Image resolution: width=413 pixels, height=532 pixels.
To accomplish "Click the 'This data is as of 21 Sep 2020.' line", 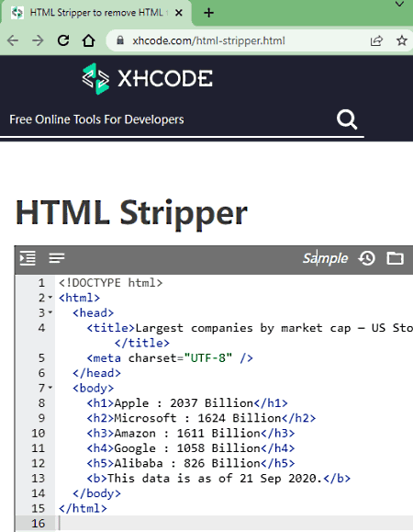I will click(218, 478).
